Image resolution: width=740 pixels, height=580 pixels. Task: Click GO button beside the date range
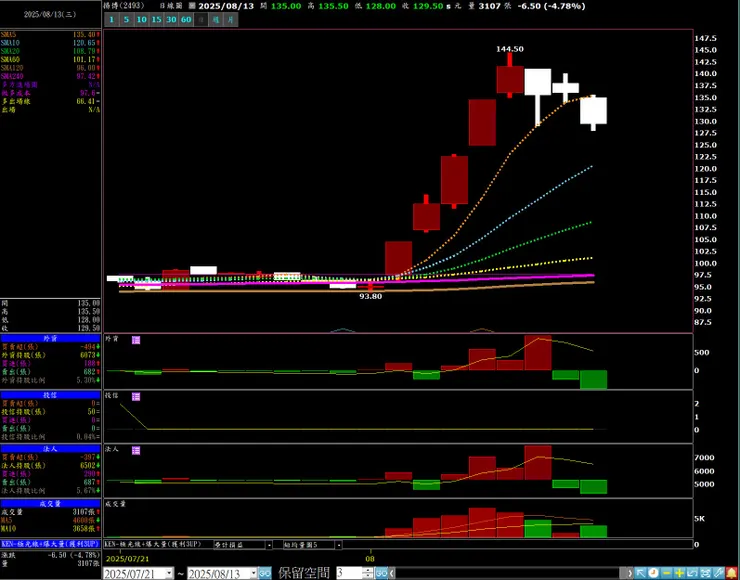tap(265, 573)
